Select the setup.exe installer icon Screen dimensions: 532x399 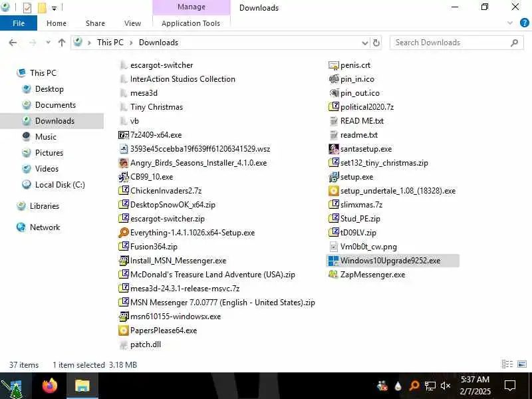(334, 177)
